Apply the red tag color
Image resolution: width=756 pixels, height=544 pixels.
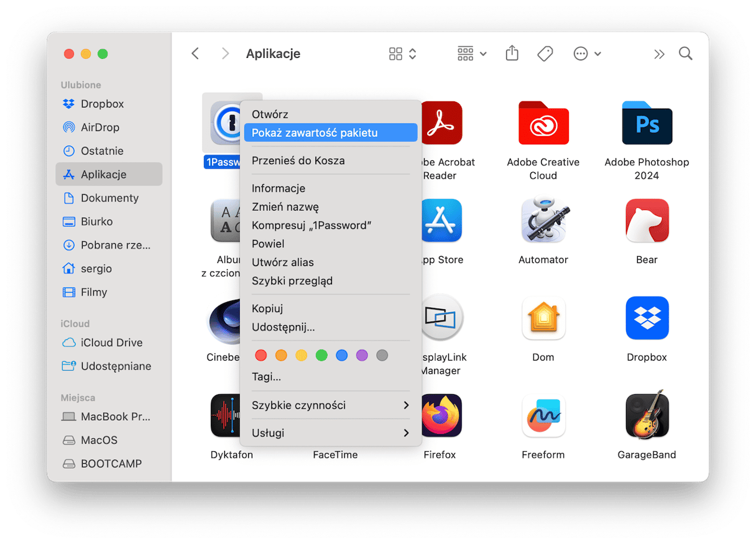click(261, 356)
